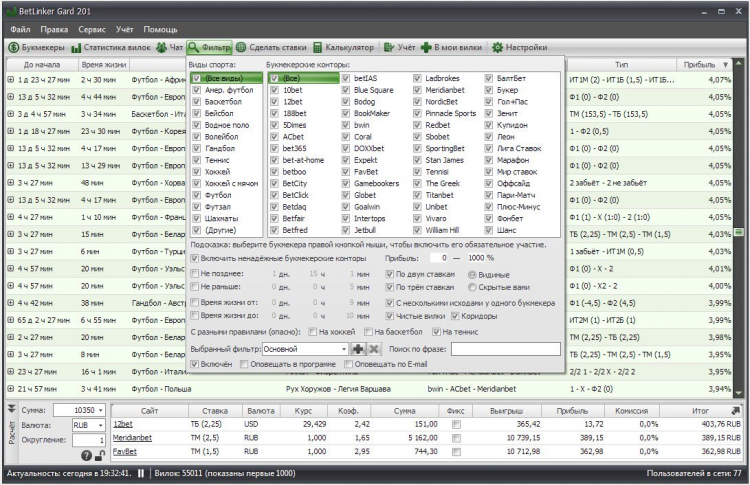Screen dimensions: 750x485
Task: Click Сделать ставки globe icon
Action: coord(241,47)
